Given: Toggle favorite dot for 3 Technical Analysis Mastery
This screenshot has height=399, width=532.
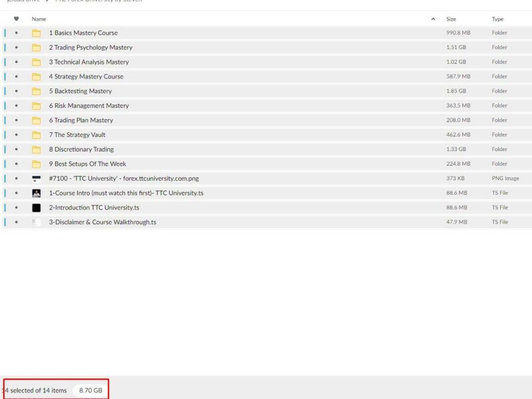Looking at the screenshot, I should coord(16,62).
